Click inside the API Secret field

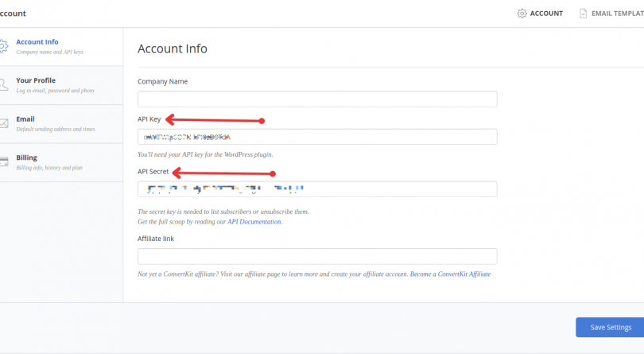(317, 189)
